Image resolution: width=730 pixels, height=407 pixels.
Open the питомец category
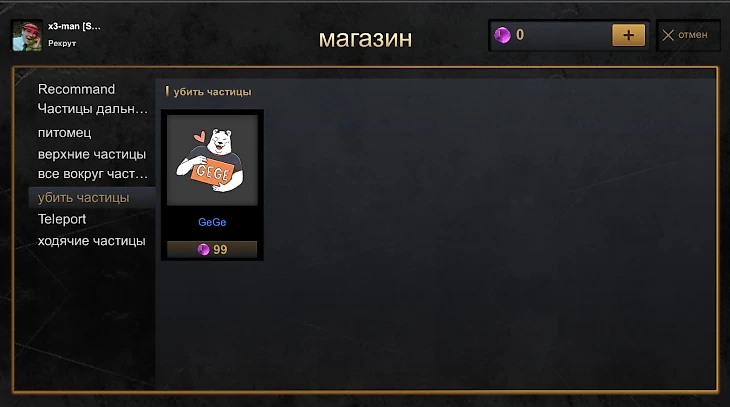(64, 133)
